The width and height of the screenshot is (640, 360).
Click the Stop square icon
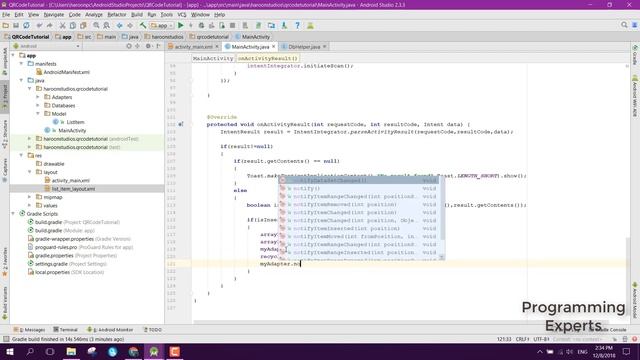(232, 25)
